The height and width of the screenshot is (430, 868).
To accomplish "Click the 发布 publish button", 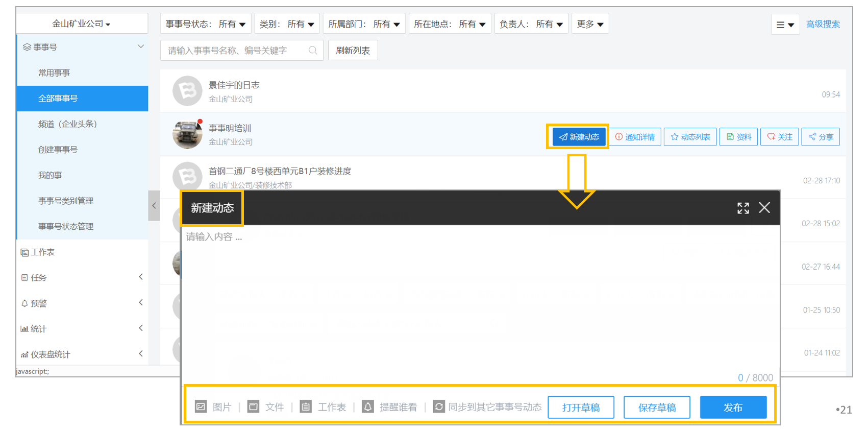I will 733,407.
